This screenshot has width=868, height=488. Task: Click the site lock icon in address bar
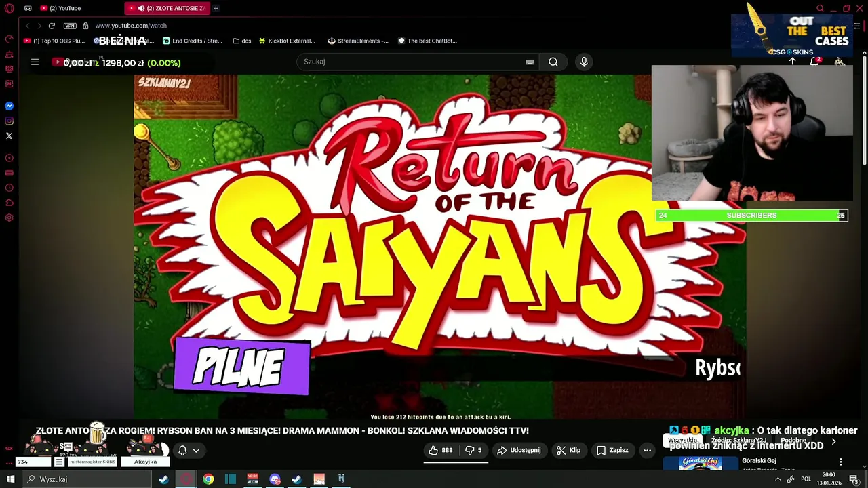tap(85, 26)
